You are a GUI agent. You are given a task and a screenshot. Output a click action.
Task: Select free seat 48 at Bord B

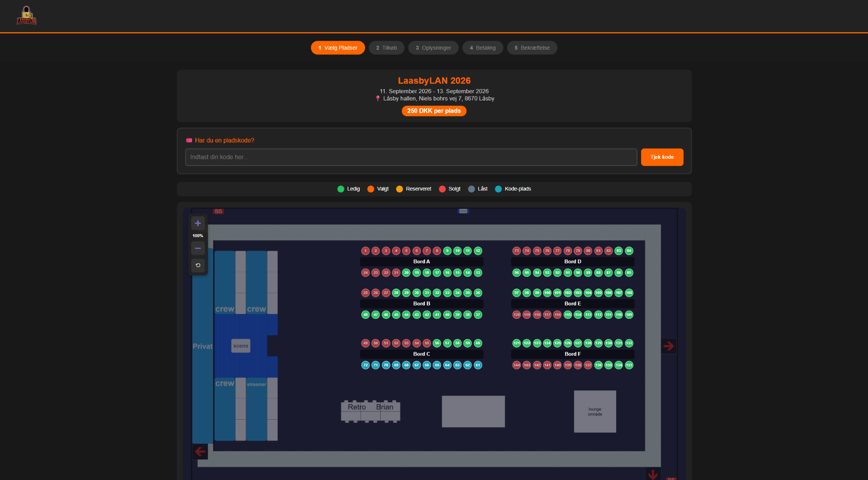(x=365, y=314)
